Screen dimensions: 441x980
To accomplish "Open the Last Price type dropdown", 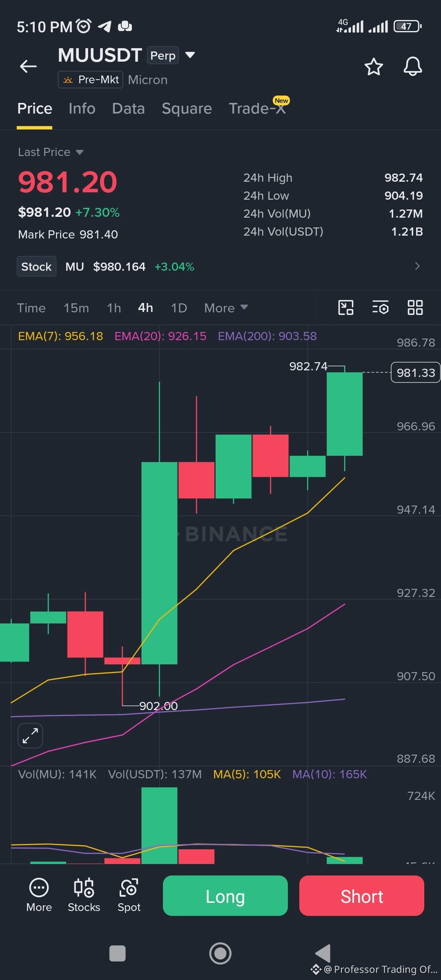I will (51, 152).
